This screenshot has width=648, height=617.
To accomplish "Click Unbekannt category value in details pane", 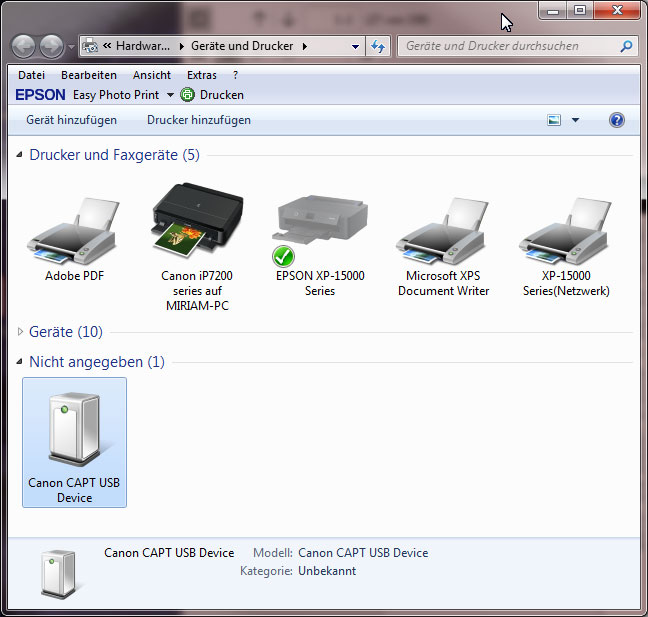I will [327, 571].
